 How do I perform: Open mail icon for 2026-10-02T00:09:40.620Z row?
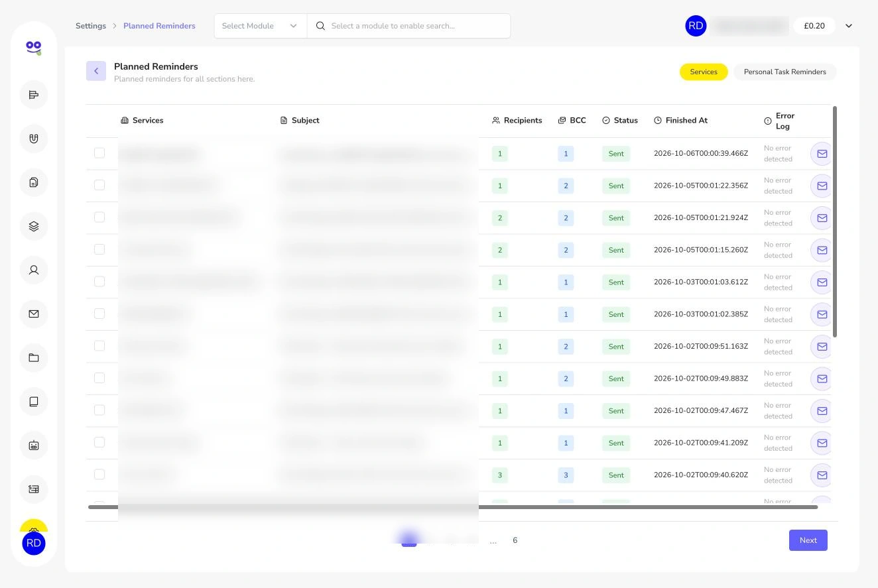tap(822, 475)
